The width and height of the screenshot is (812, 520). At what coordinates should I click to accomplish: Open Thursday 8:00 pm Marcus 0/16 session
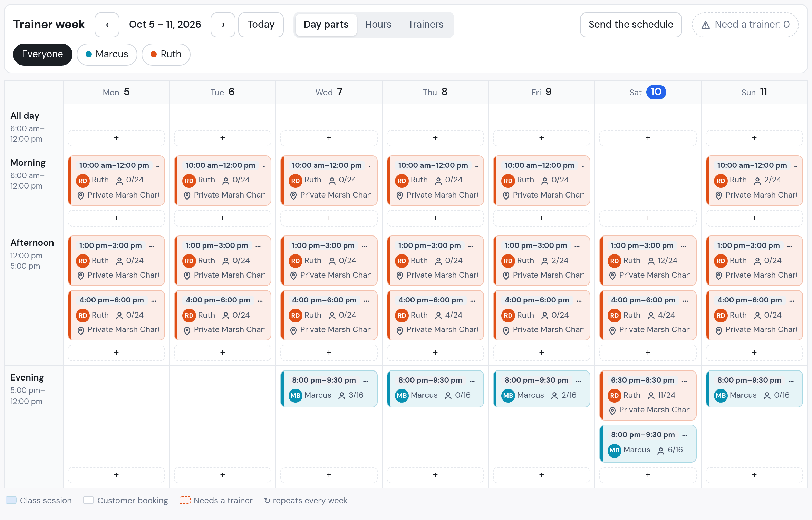tap(435, 389)
